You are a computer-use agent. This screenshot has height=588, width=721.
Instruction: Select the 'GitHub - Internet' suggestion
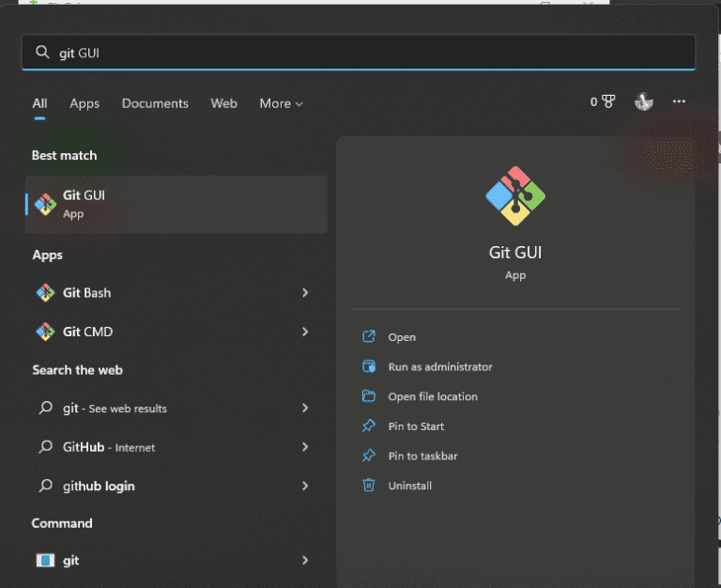176,447
